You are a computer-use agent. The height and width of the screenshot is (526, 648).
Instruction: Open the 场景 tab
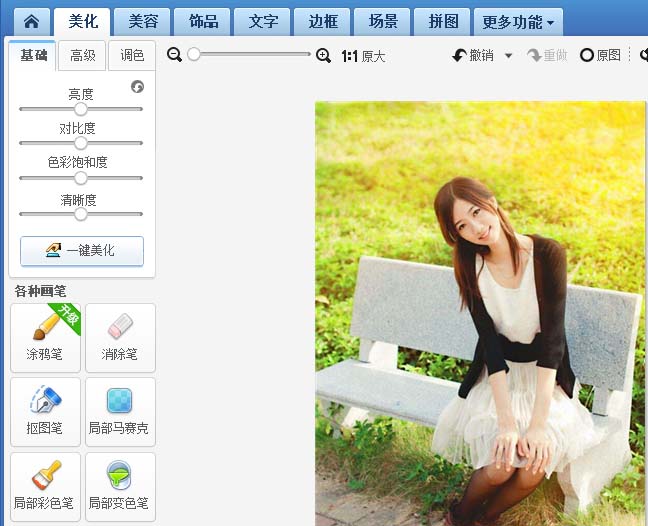click(x=383, y=21)
